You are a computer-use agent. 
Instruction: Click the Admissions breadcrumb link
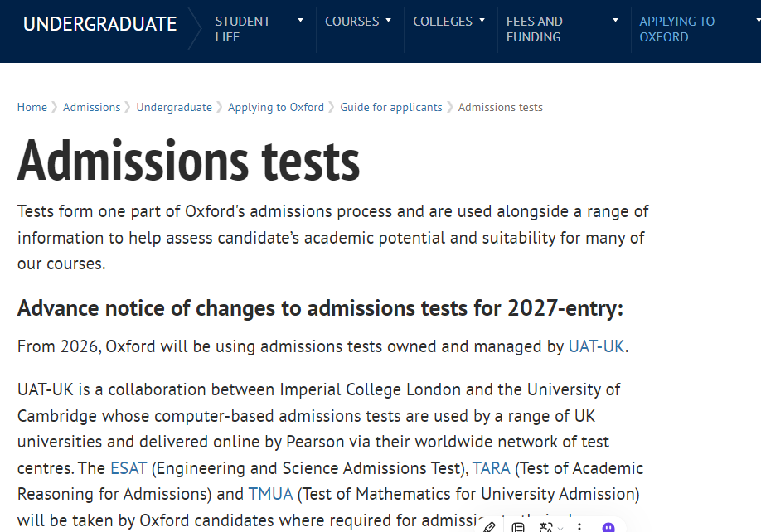pyautogui.click(x=91, y=107)
